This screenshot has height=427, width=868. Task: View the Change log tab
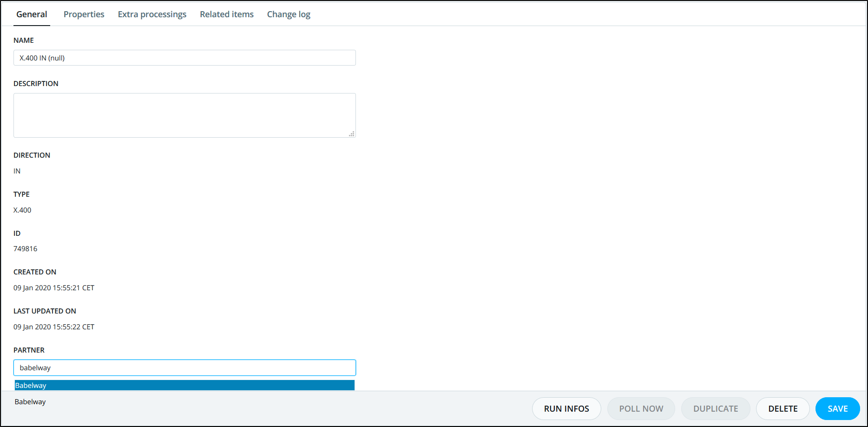(x=289, y=14)
